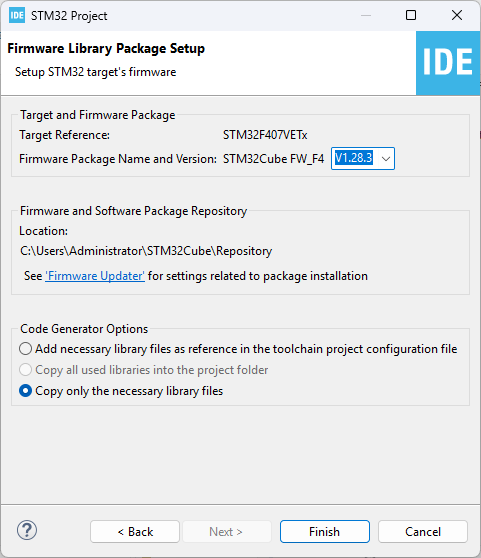
Task: Click the 'STM32 Project' title bar text
Action: pos(69,16)
